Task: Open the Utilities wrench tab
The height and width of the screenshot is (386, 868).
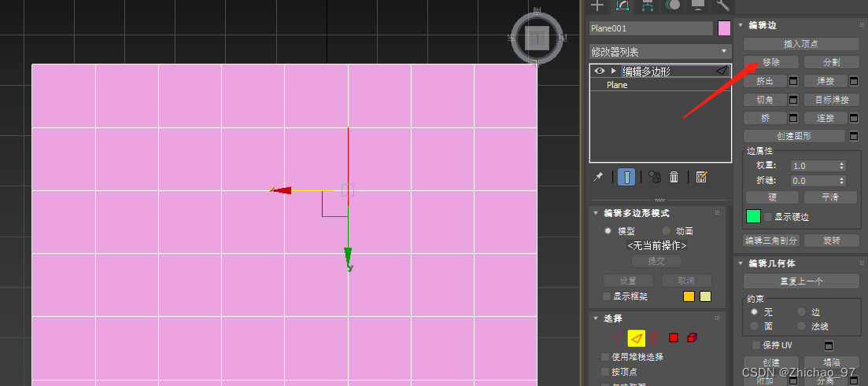Action: click(x=722, y=6)
